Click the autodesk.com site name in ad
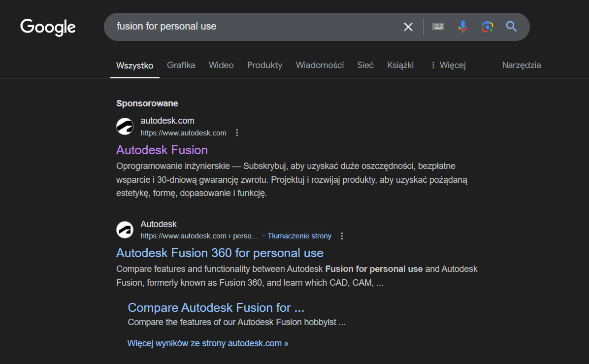The width and height of the screenshot is (589, 364). [167, 121]
